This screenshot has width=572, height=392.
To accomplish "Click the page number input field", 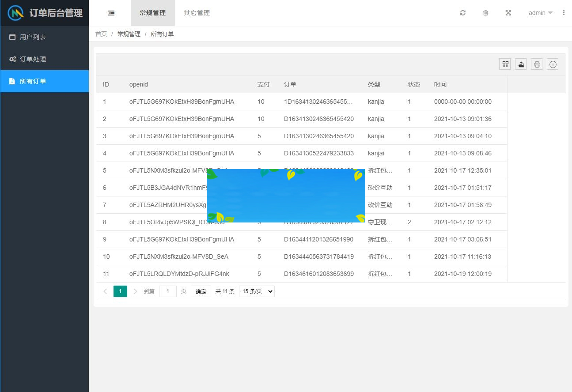I will pyautogui.click(x=167, y=291).
